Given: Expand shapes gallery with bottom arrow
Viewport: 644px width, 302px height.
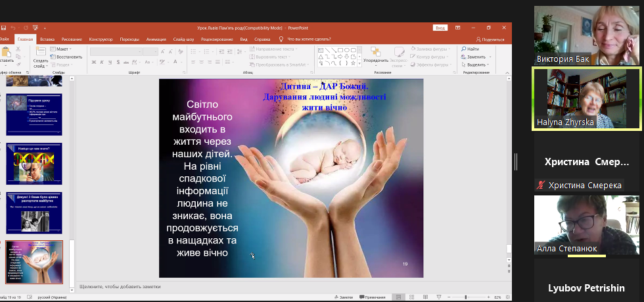Looking at the screenshot, I should click(x=360, y=64).
